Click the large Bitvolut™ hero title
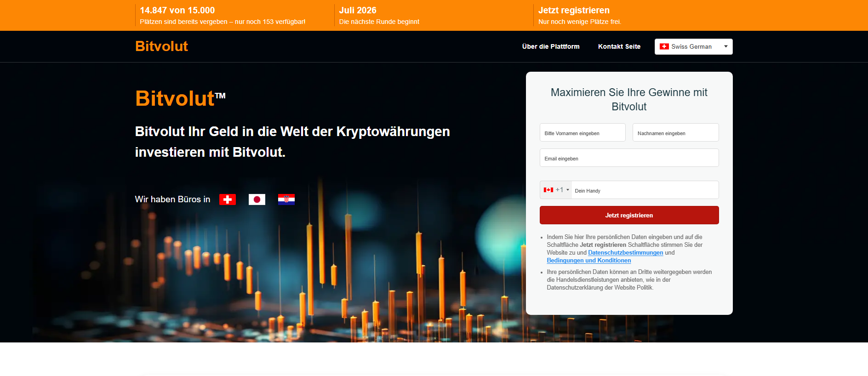 click(x=180, y=98)
